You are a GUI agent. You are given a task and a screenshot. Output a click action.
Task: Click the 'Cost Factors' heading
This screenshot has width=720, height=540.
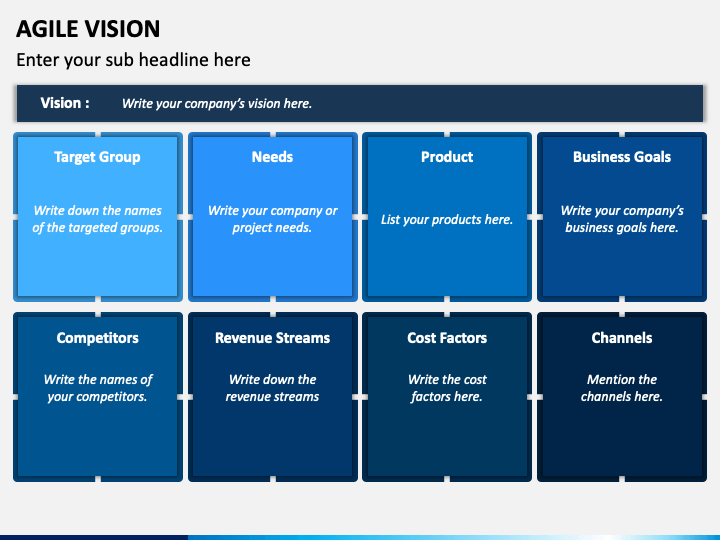(447, 338)
